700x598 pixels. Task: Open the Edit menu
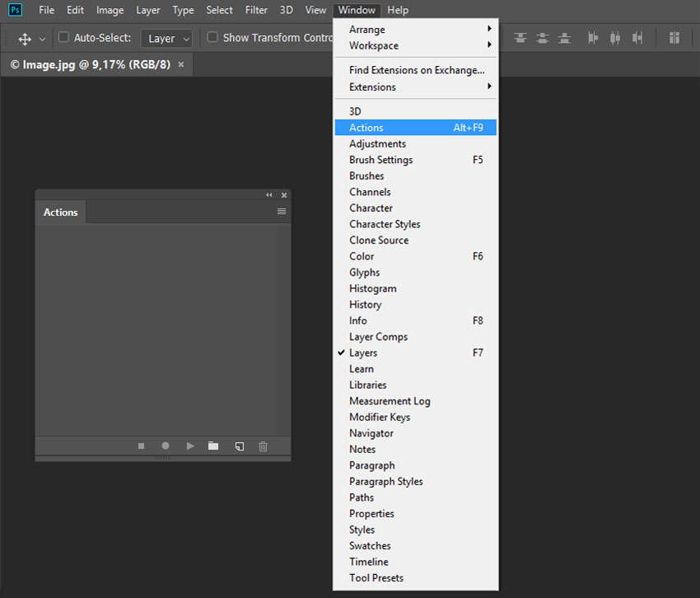point(75,10)
